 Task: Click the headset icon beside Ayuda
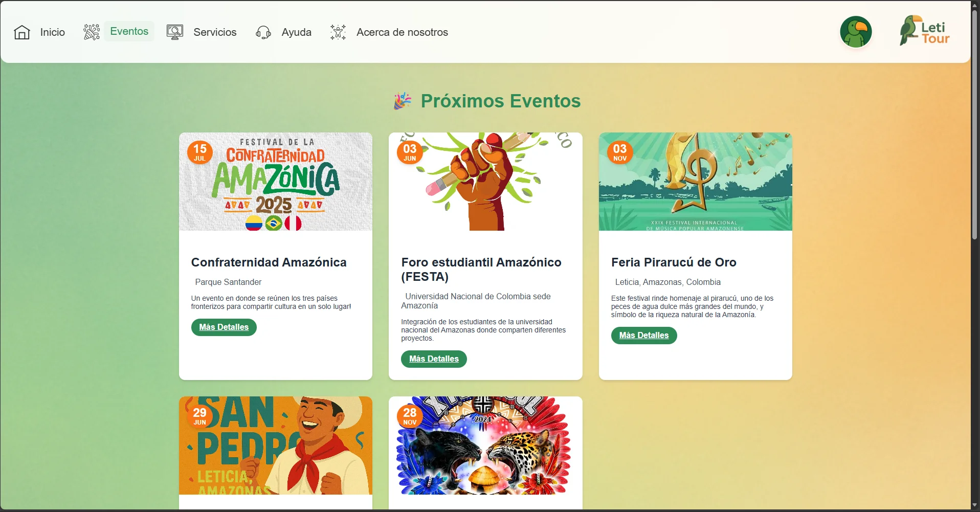click(x=263, y=32)
